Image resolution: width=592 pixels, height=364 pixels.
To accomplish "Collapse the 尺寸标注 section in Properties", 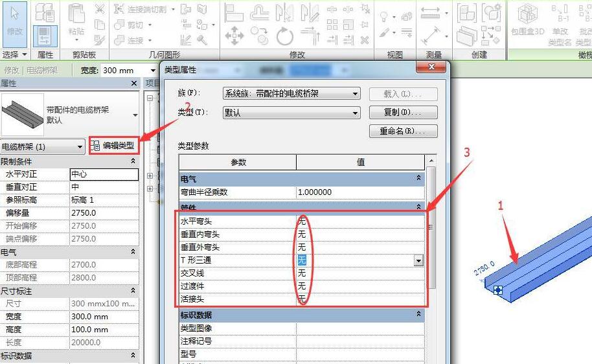I will click(133, 291).
